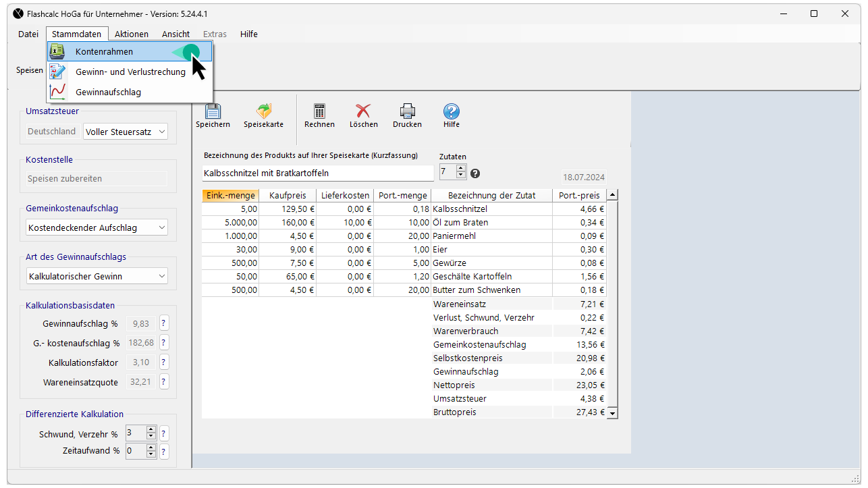Open Hilfe from the toolbar
Viewport: 868px width, 488px height.
click(x=452, y=111)
